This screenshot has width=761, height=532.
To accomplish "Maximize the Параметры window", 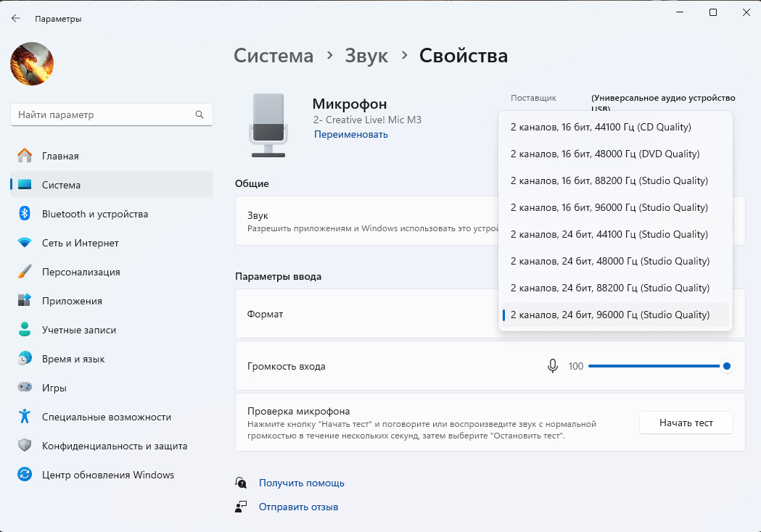I will pos(713,12).
